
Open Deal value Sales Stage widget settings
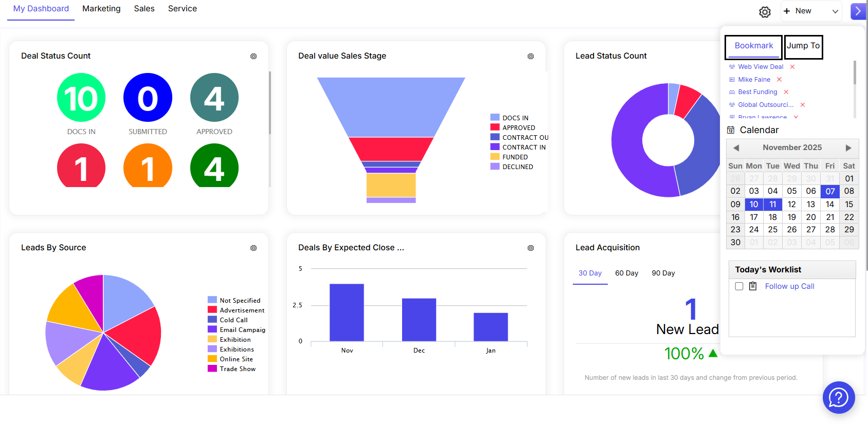click(531, 57)
